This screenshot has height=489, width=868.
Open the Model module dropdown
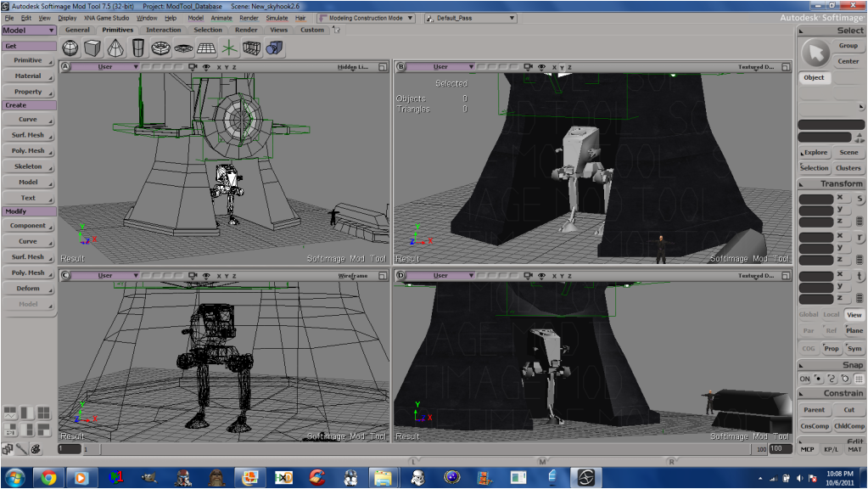click(x=29, y=31)
